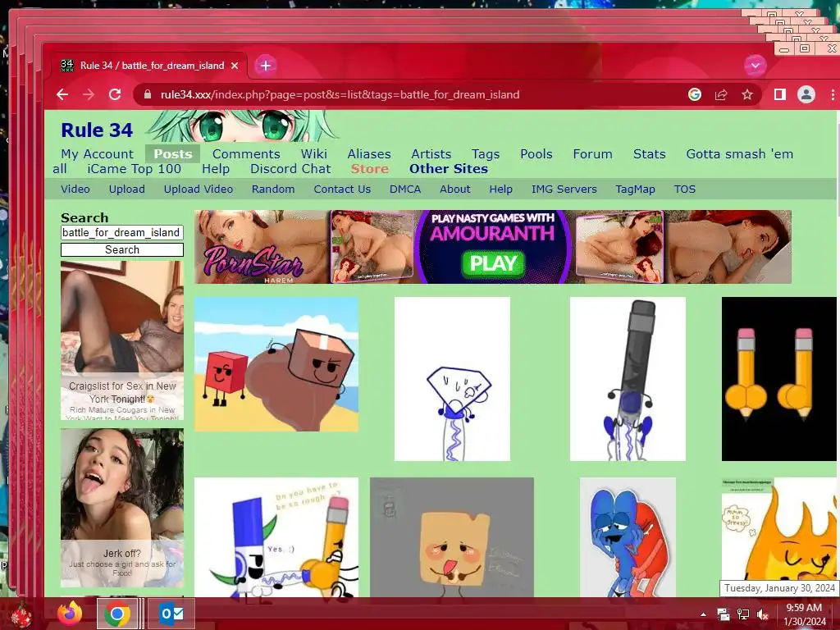The image size is (840, 630).
Task: Open the My Account link
Action: click(97, 154)
